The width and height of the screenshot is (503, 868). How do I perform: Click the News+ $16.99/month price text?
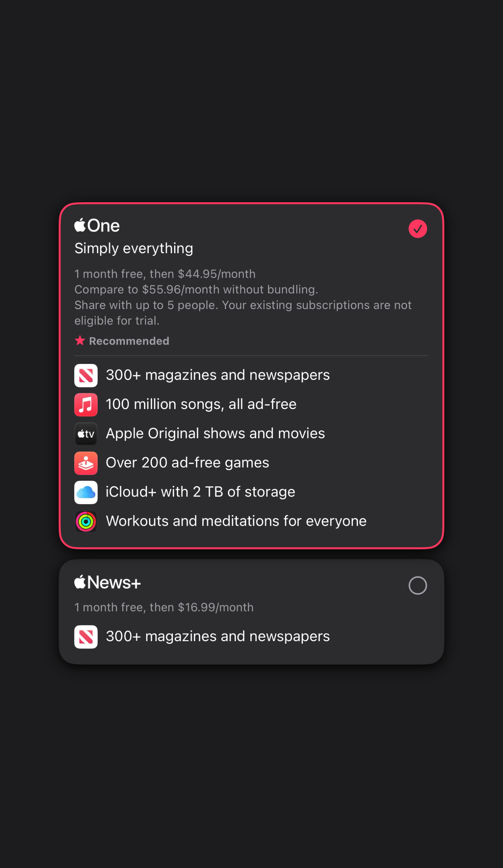tap(164, 607)
